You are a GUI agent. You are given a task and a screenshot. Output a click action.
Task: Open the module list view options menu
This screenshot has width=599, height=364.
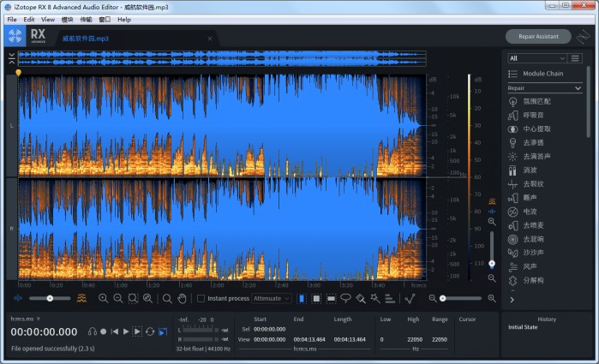pyautogui.click(x=575, y=58)
